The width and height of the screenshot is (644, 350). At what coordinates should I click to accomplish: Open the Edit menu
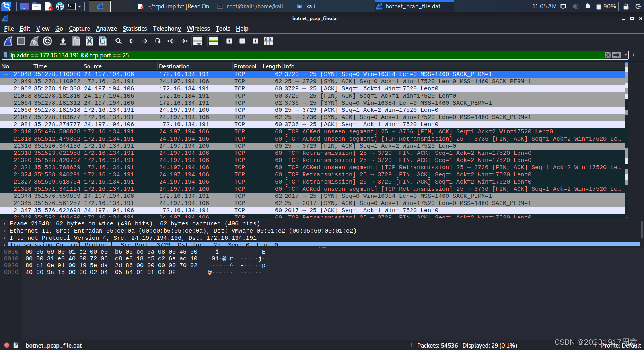click(x=25, y=29)
